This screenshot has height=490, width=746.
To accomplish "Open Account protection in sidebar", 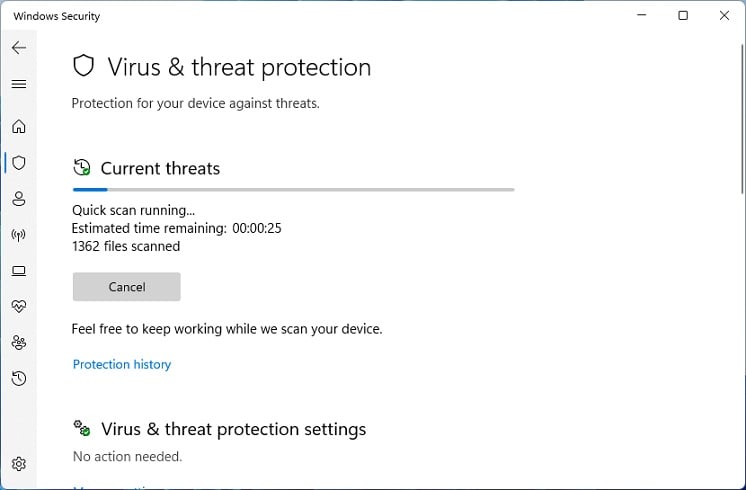I will [x=19, y=199].
